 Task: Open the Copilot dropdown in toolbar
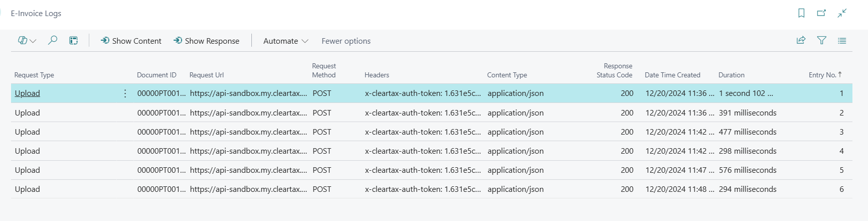(x=27, y=41)
